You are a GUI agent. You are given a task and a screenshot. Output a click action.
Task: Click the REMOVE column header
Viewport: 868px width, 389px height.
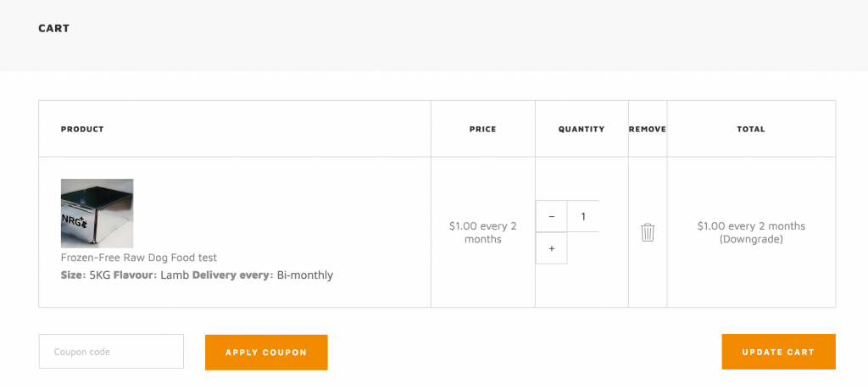648,130
